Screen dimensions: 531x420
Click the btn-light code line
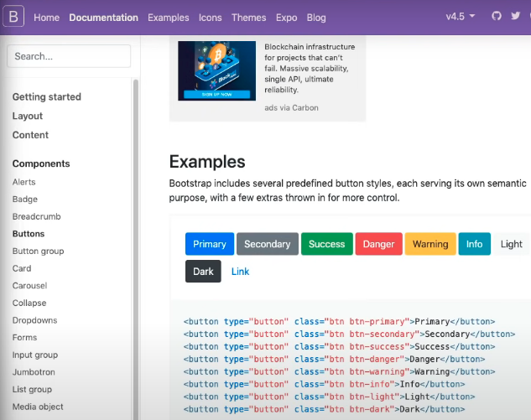pos(329,397)
